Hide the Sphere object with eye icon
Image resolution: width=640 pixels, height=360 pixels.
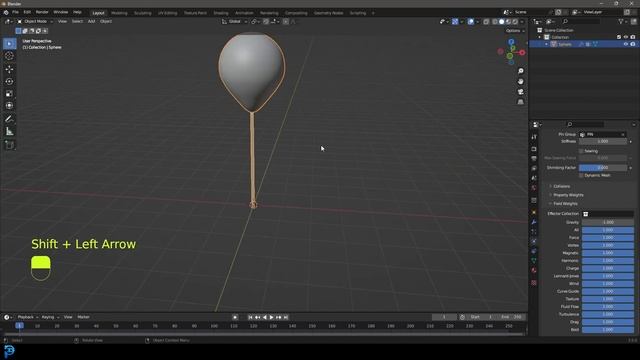(626, 44)
